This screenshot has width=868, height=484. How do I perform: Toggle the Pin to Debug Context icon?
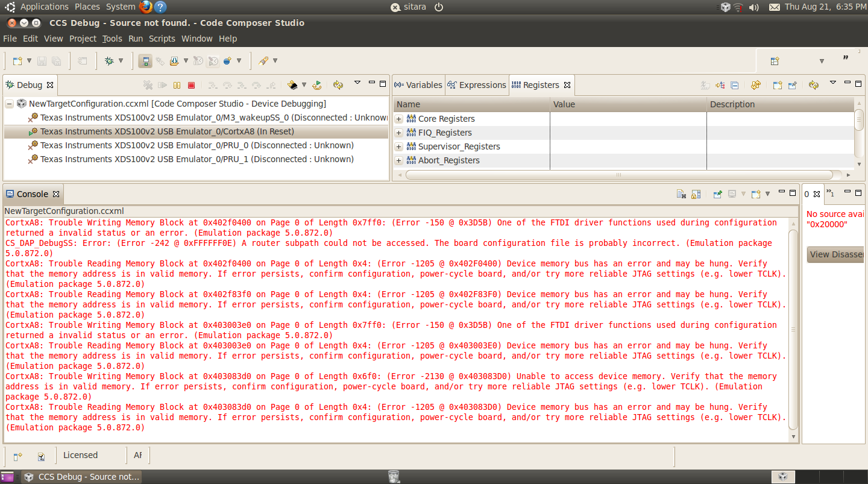pos(792,86)
